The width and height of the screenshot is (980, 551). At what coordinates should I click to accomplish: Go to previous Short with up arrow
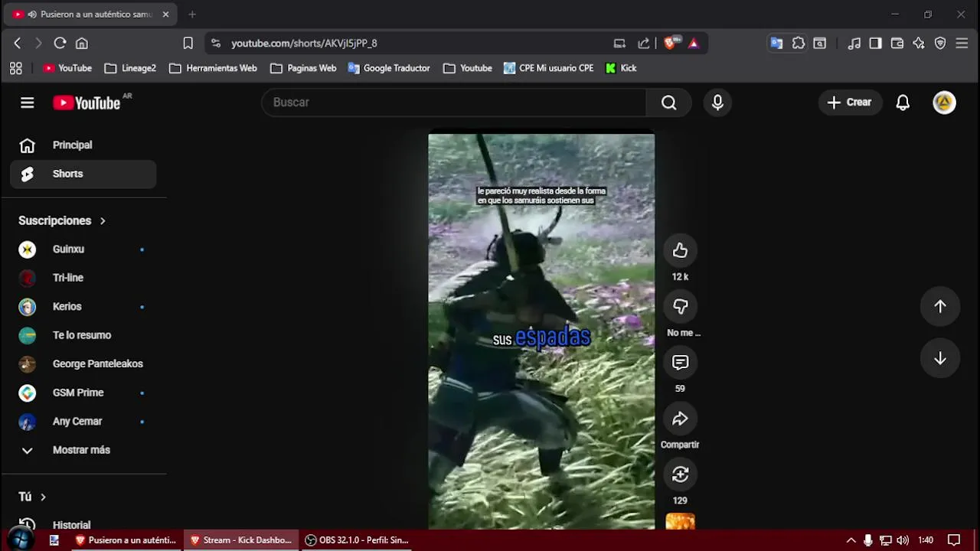pyautogui.click(x=940, y=306)
